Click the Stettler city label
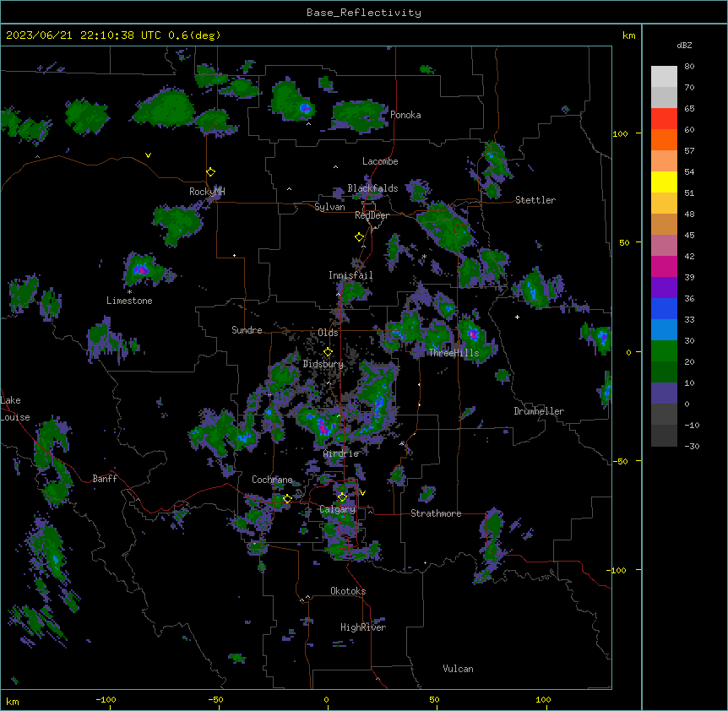 tap(535, 200)
